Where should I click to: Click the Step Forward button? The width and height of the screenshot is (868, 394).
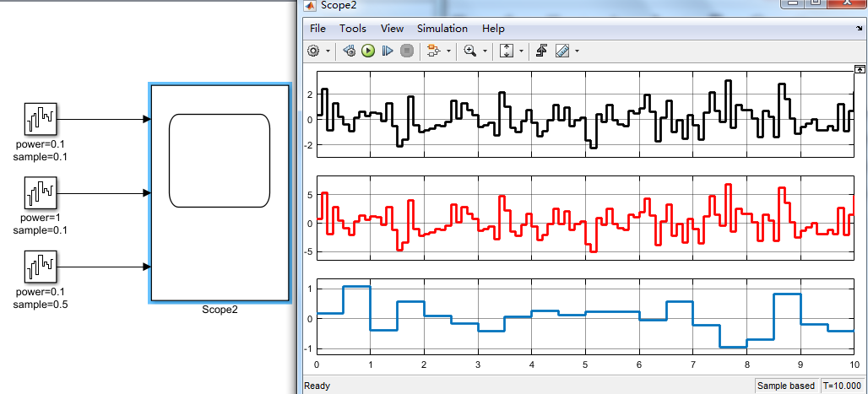coord(388,51)
